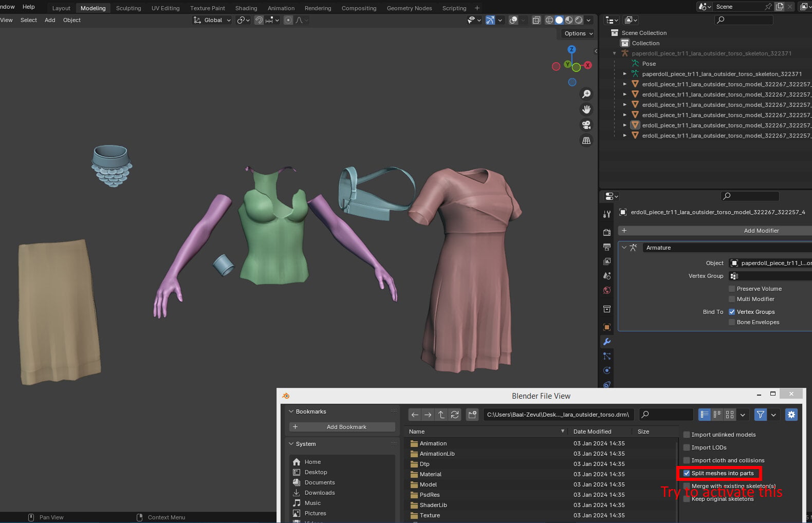Toggle X-ray view in viewport header

[536, 20]
